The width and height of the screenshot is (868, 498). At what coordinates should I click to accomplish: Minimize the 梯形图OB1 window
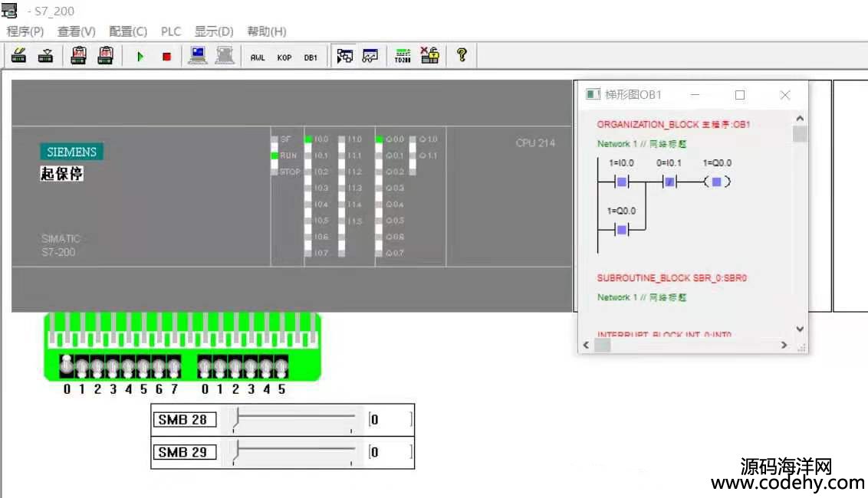[695, 95]
